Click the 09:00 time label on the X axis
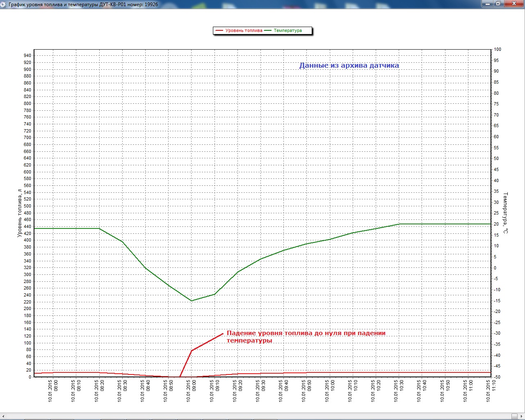The height and width of the screenshot is (420, 525). pyautogui.click(x=192, y=391)
